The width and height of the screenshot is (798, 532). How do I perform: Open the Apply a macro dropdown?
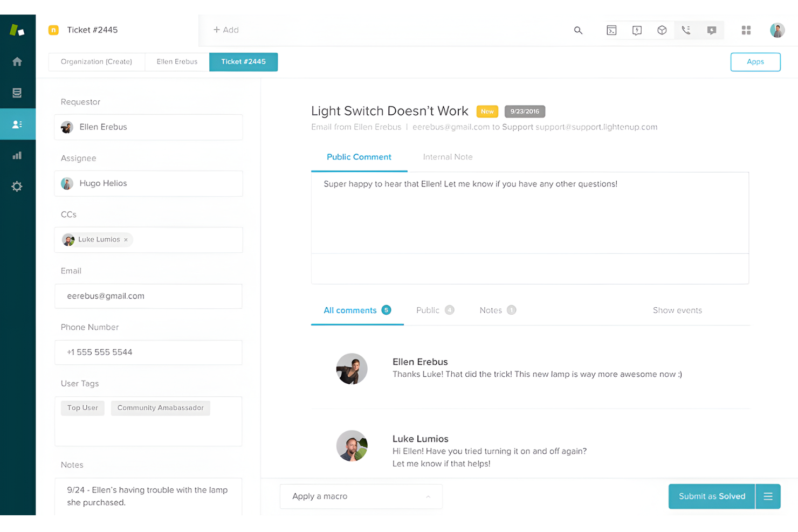(360, 496)
